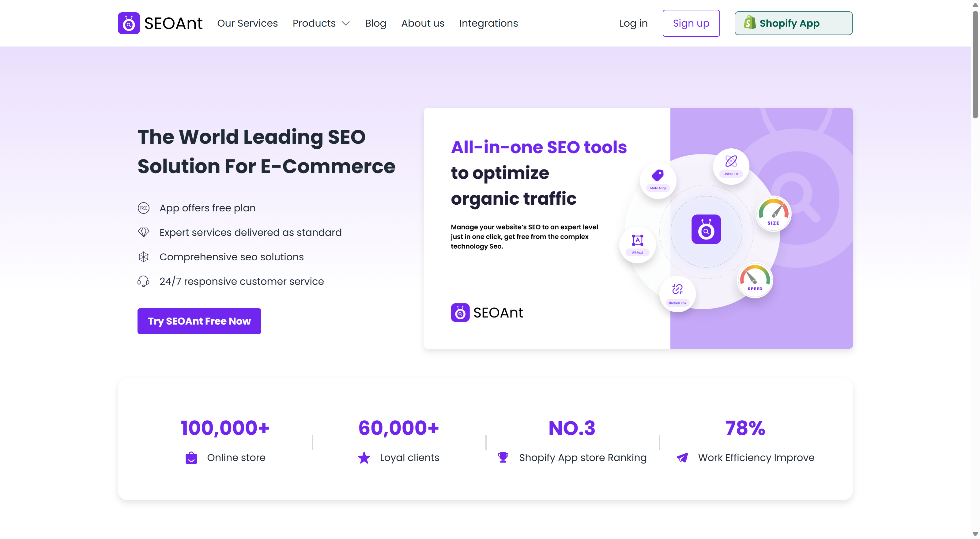Image resolution: width=980 pixels, height=539 pixels.
Task: Click Try SEOAnt Free Now button
Action: point(199,321)
